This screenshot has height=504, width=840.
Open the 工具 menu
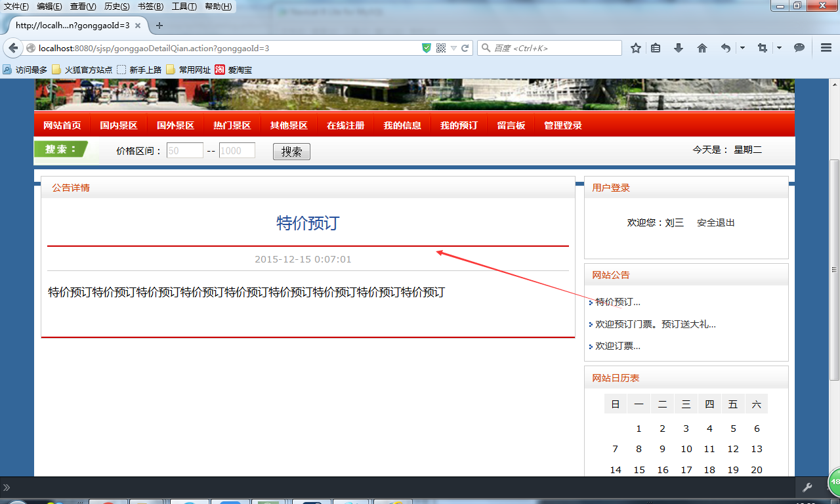coord(184,7)
